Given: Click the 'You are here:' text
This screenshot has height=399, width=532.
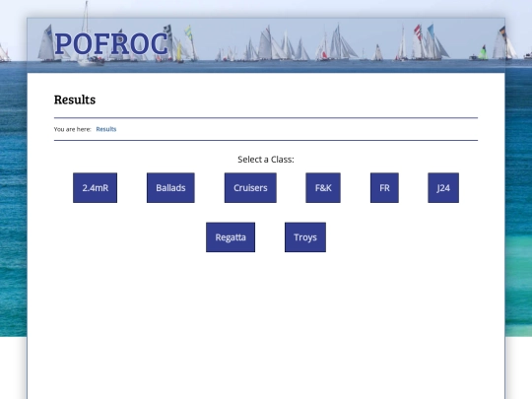Looking at the screenshot, I should [73, 129].
